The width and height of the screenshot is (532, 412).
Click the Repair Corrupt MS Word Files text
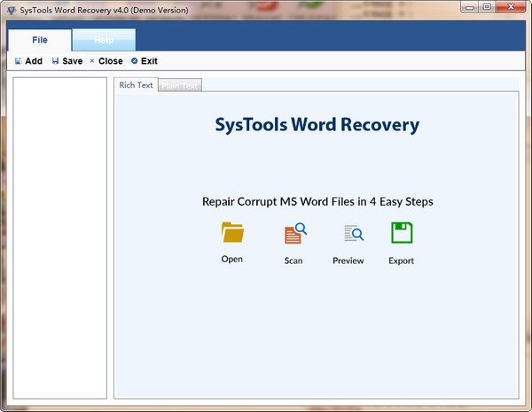[317, 201]
